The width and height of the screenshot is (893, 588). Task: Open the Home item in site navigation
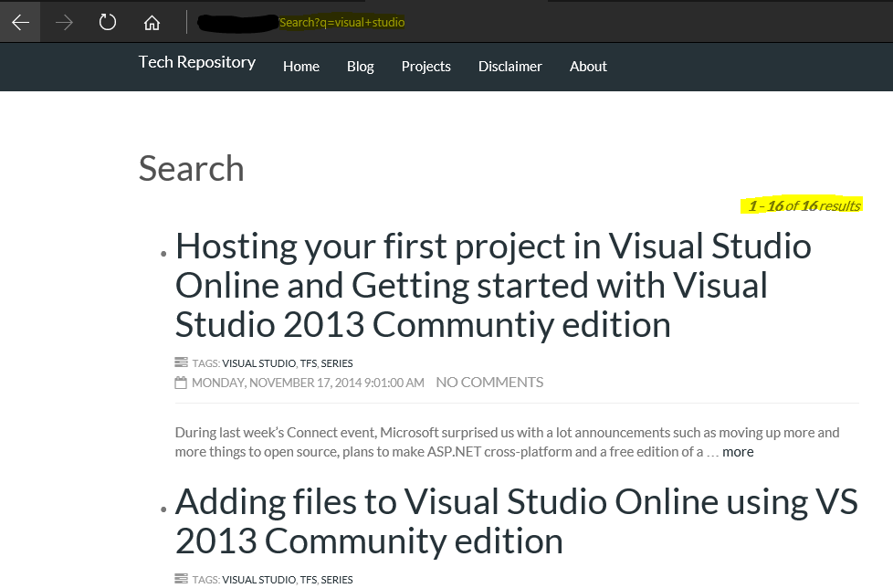(301, 67)
